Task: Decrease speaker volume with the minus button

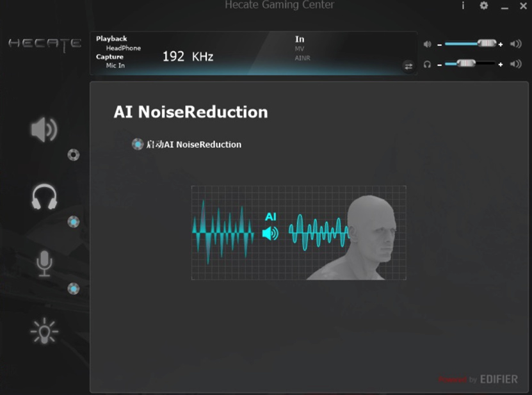Action: click(x=439, y=44)
